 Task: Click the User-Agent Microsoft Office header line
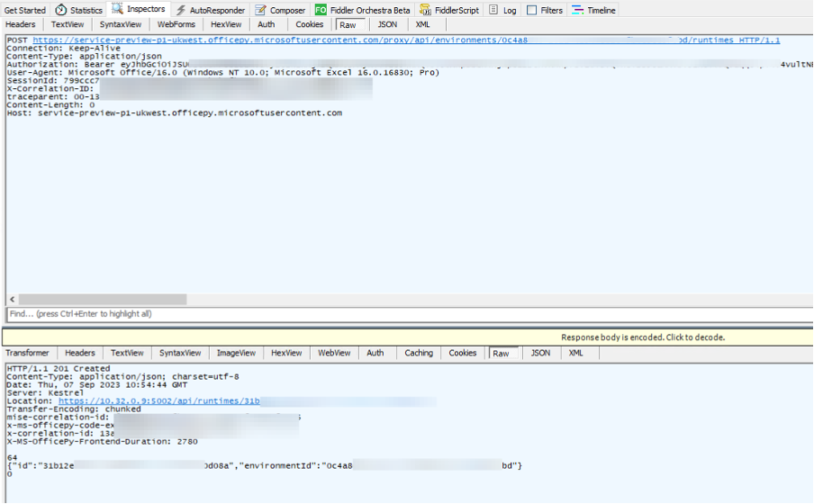coord(223,73)
